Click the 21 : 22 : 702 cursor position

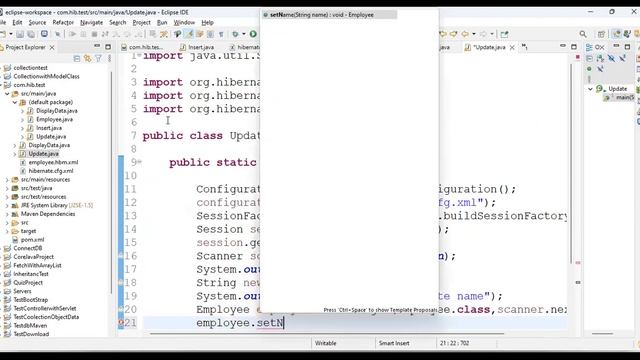454,343
